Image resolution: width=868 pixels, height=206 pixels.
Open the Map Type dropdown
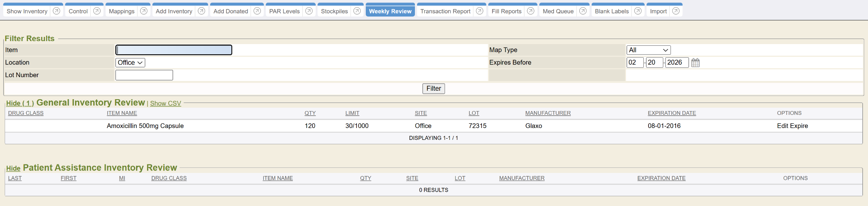[x=648, y=50]
